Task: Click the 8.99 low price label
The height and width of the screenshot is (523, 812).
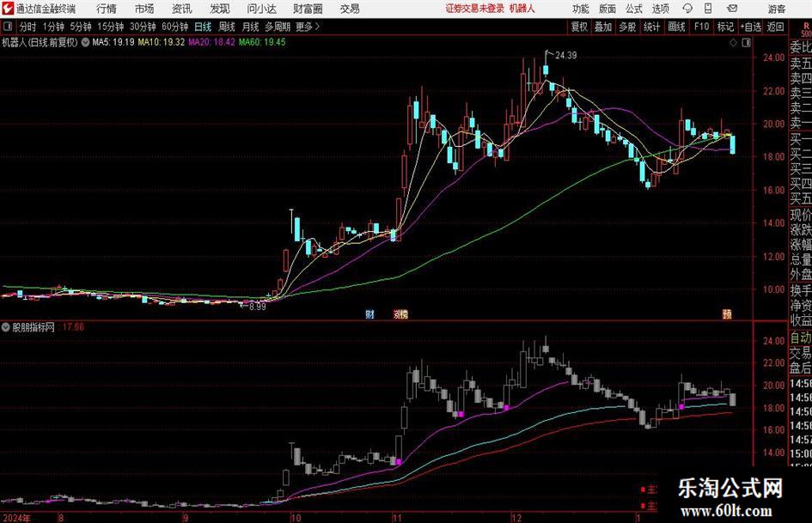Action: [258, 306]
